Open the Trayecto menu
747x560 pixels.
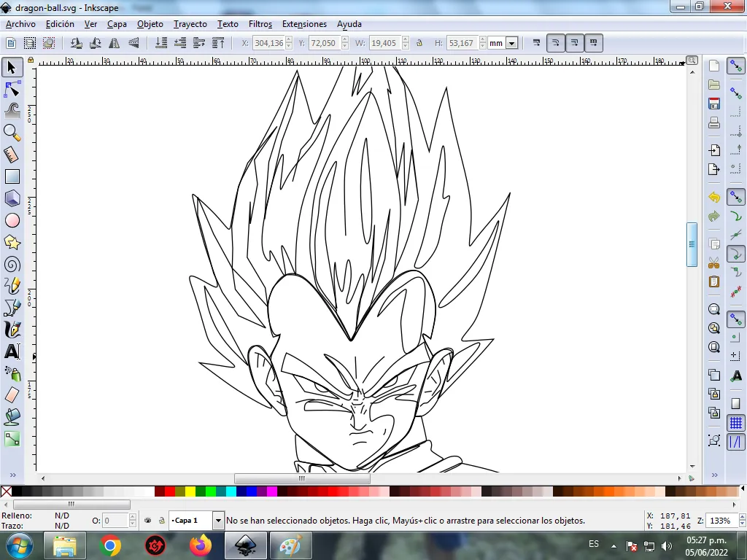coord(190,24)
